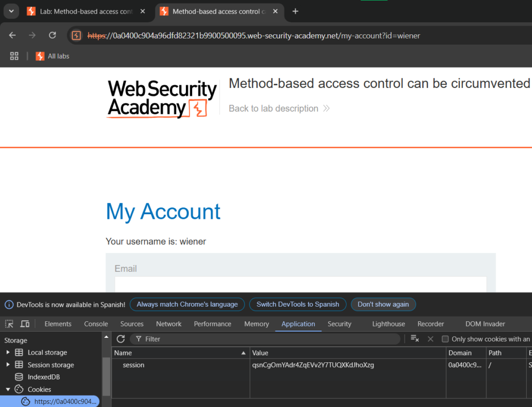Click into the Email input field

click(x=301, y=284)
